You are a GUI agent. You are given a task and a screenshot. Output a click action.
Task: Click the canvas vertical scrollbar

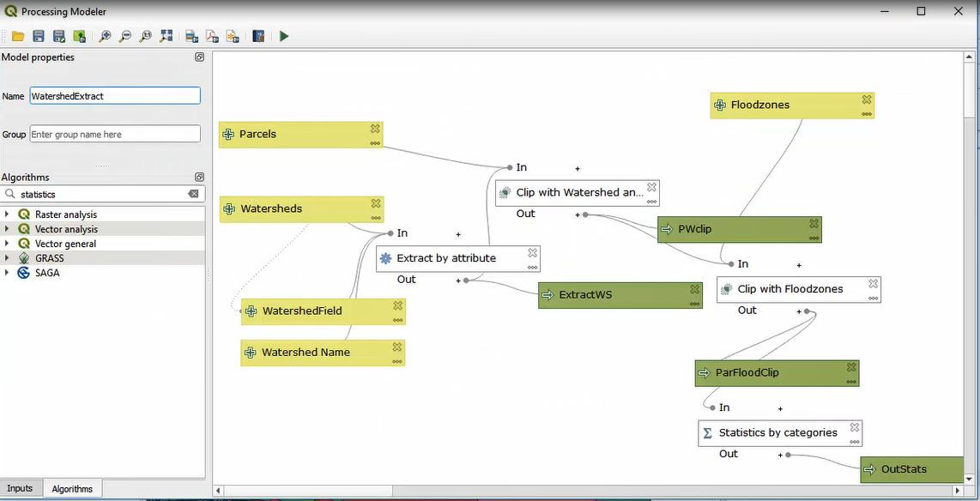[969, 257]
